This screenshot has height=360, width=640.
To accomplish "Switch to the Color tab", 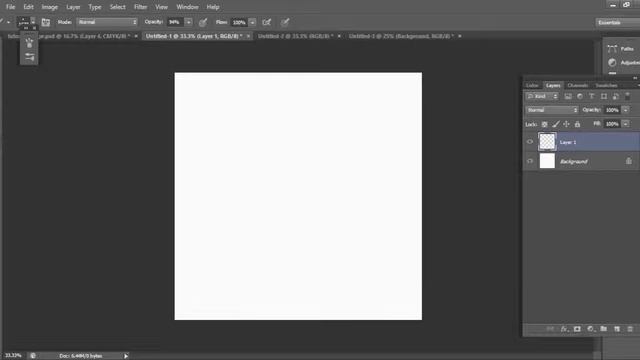I will pos(532,85).
